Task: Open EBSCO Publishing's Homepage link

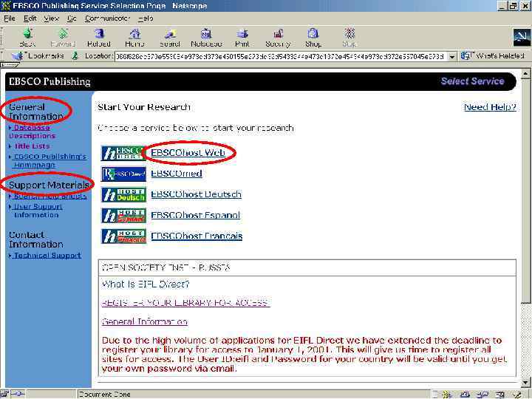Action: tap(50, 160)
